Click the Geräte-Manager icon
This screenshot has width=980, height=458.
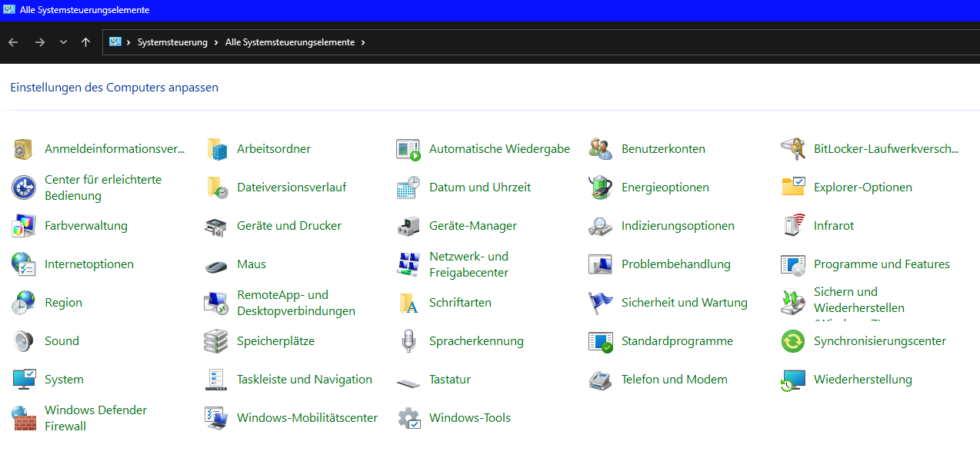(x=408, y=226)
